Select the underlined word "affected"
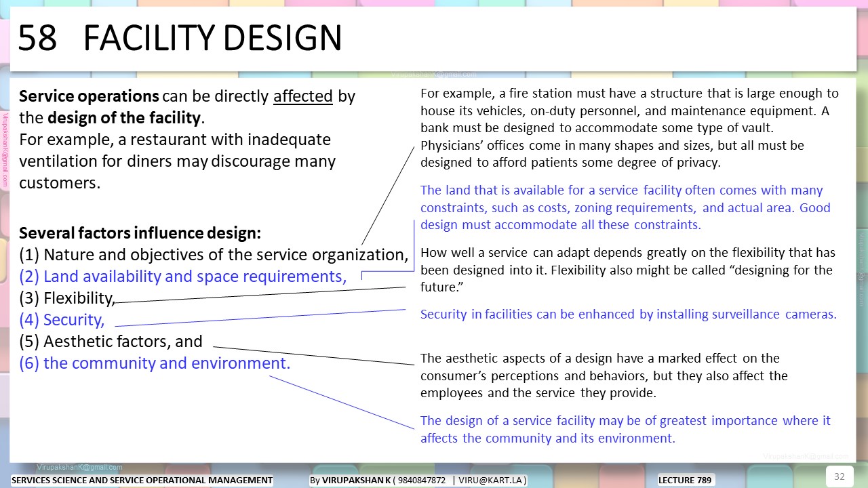868x488 pixels. [303, 96]
